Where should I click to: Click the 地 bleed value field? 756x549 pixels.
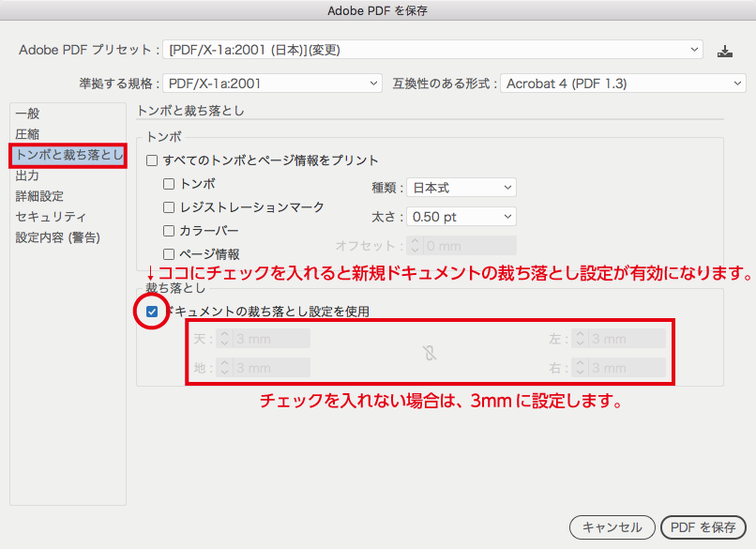pos(271,368)
